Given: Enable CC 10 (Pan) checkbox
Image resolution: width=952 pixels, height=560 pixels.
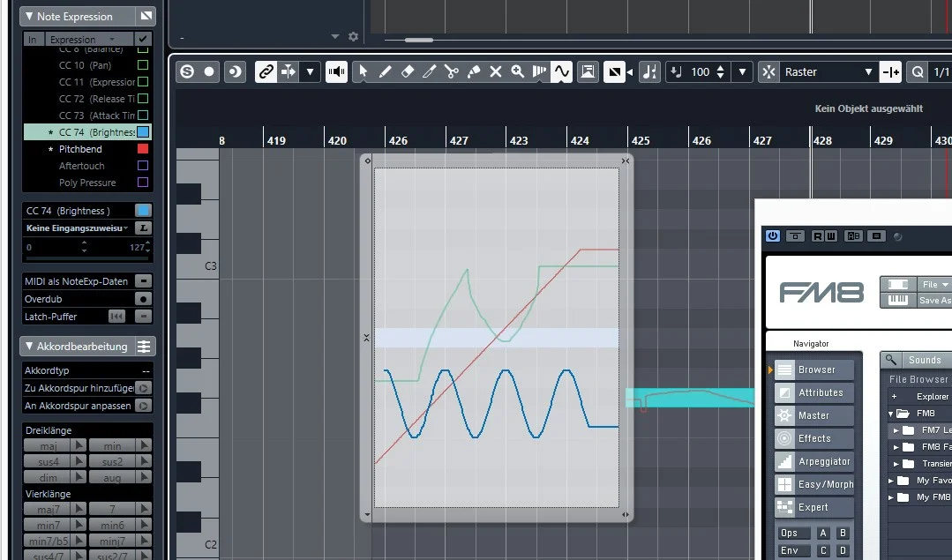Looking at the screenshot, I should [143, 65].
